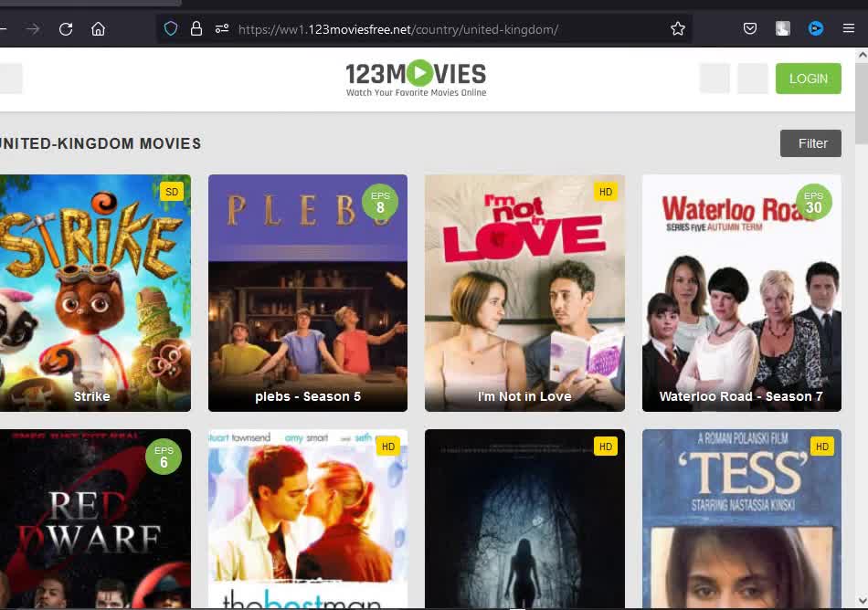Image resolution: width=868 pixels, height=610 pixels.
Task: Open the gray extension icon in toolbar
Action: coord(783,28)
